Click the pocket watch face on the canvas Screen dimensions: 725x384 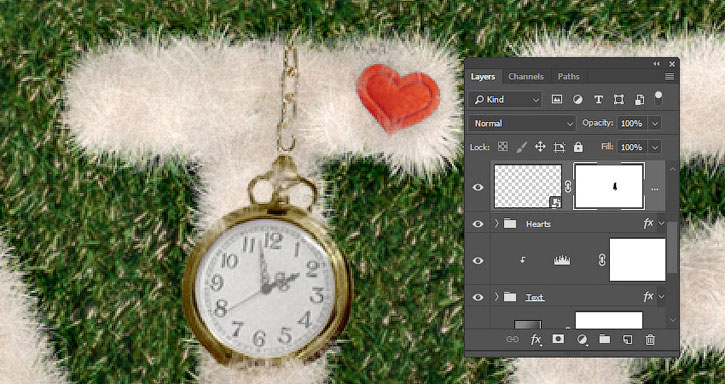click(267, 290)
